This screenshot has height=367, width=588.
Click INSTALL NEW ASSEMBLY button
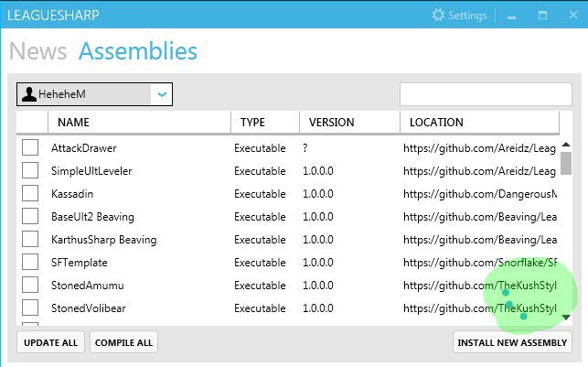pyautogui.click(x=512, y=342)
